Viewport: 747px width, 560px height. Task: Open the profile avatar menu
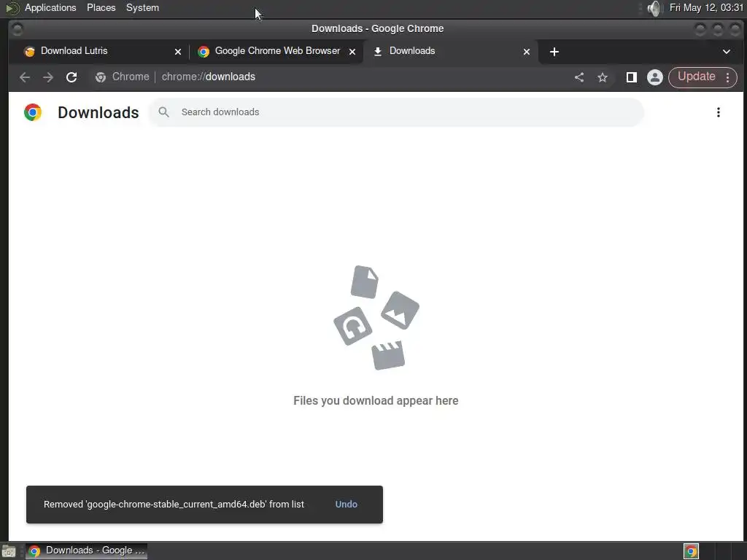[x=655, y=77]
